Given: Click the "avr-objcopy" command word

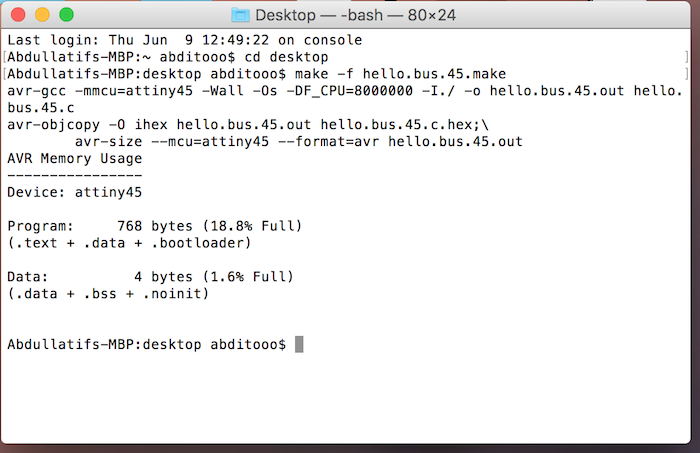Looking at the screenshot, I should [x=54, y=125].
